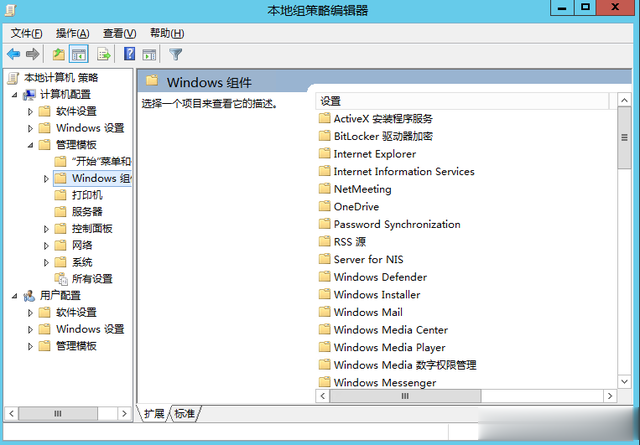Viewport: 640px width, 445px height.
Task: Switch to the 标准 tab
Action: 184,414
